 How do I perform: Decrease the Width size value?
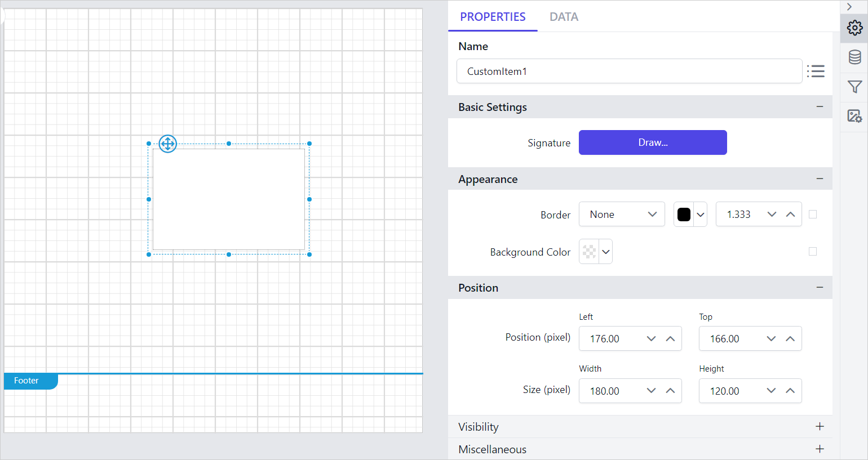[x=652, y=391]
